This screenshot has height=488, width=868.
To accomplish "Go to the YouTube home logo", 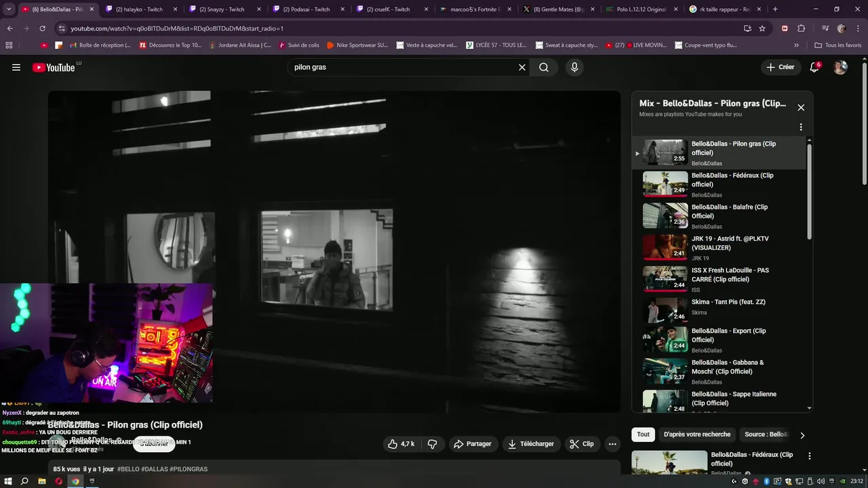I will click(54, 67).
